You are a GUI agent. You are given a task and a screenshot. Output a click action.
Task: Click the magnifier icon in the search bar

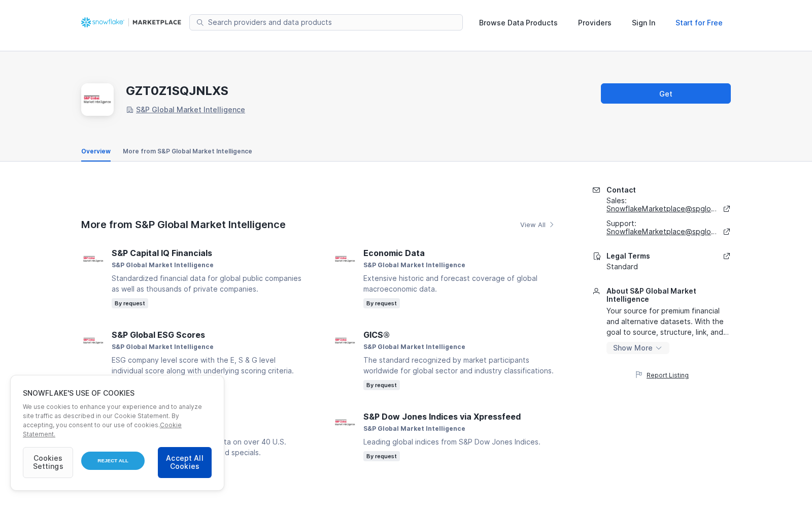click(x=200, y=22)
